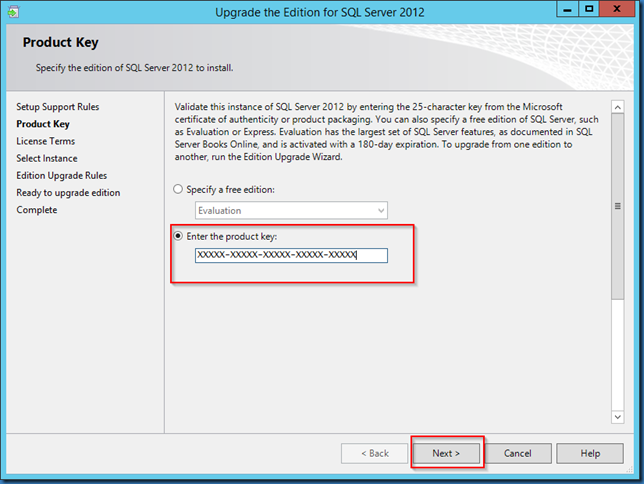
Task: Choose the Select Instance step
Action: pyautogui.click(x=47, y=158)
